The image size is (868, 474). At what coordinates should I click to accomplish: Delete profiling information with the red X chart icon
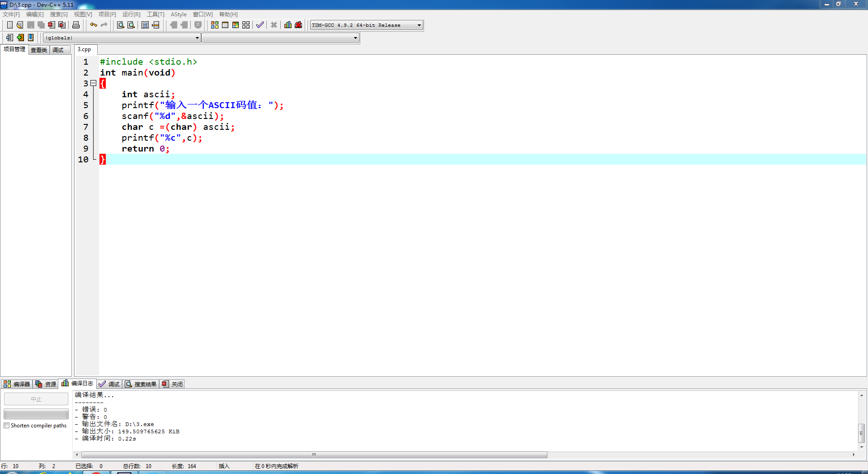pyautogui.click(x=298, y=25)
